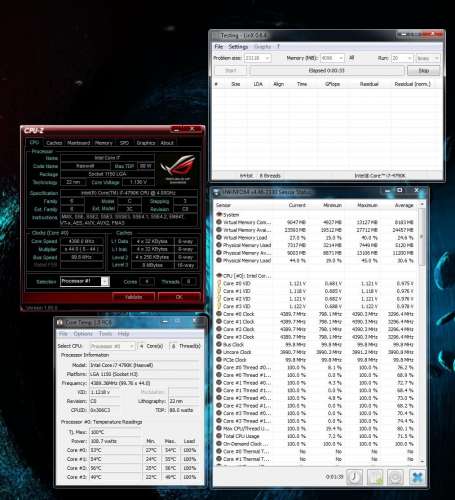Click the All memory button in LinX
This screenshot has height=500, width=455.
[351, 58]
